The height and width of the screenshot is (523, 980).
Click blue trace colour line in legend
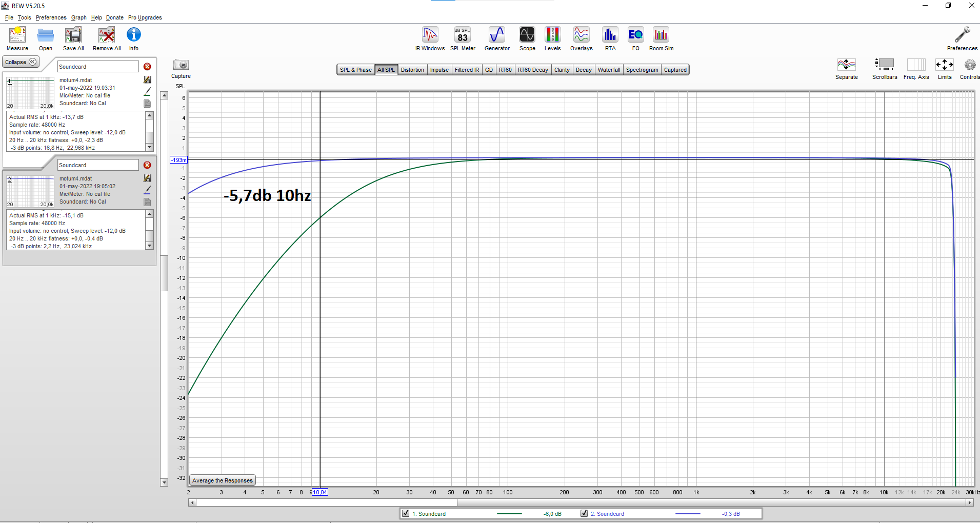[x=688, y=513]
